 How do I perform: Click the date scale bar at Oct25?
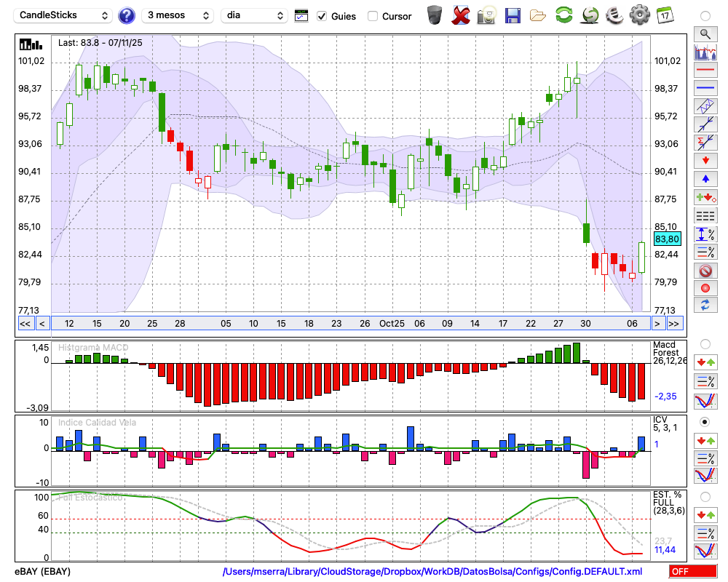click(392, 324)
